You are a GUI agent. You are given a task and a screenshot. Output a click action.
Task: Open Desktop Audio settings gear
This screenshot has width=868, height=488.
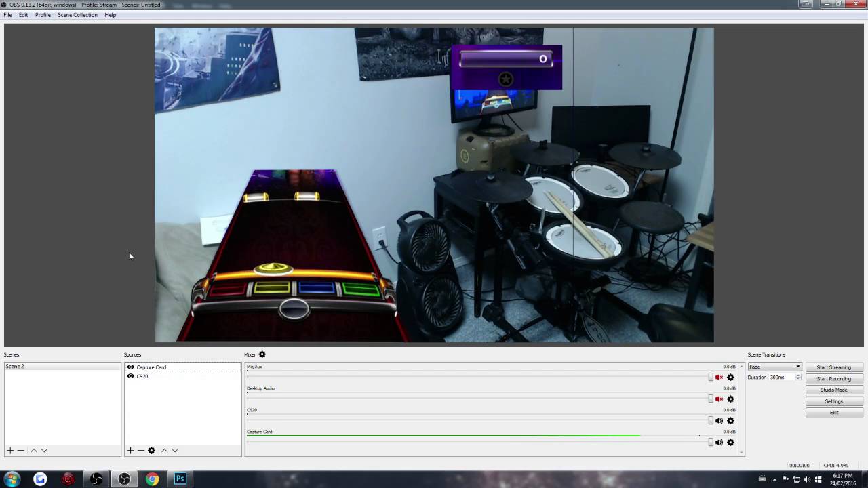(730, 399)
